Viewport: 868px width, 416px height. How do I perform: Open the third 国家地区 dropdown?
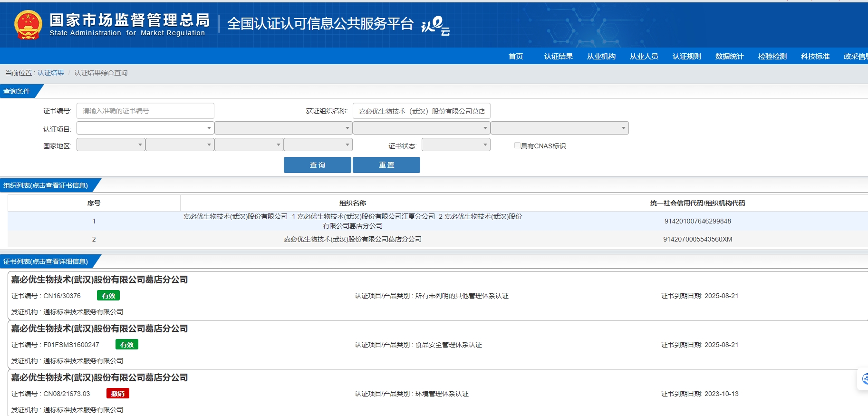pyautogui.click(x=249, y=145)
